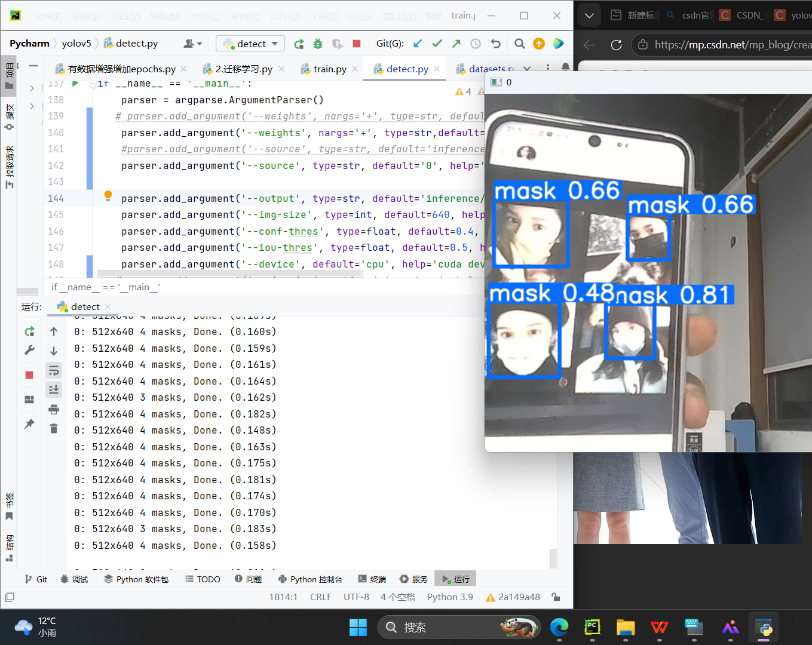This screenshot has width=812, height=645.
Task: Click the intention lightbulb on line 144
Action: (x=108, y=195)
